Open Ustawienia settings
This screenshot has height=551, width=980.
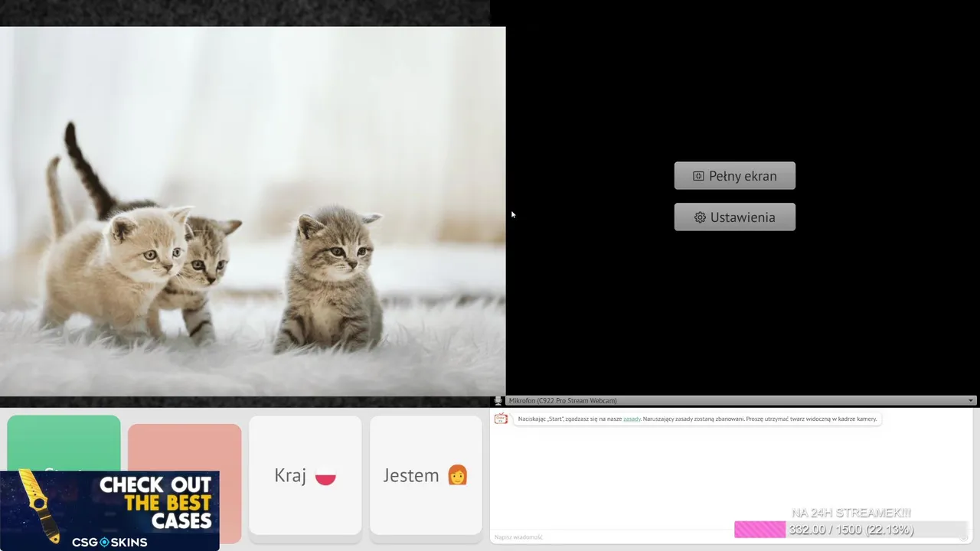(x=734, y=217)
